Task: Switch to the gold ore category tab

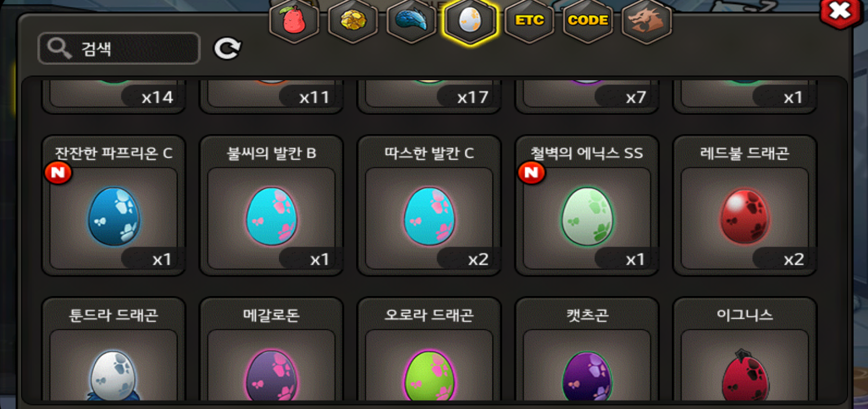Action: [353, 22]
